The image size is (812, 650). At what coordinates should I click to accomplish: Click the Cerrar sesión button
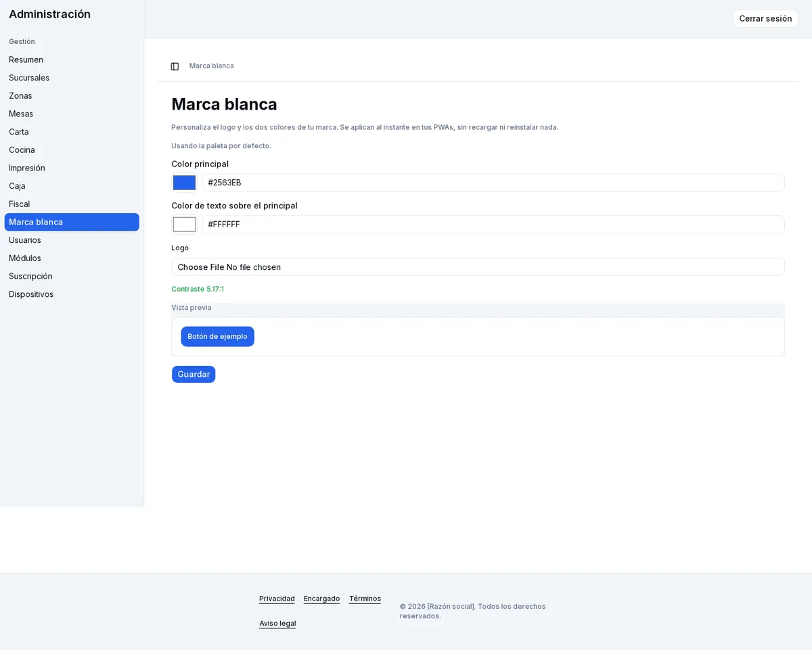pos(765,19)
